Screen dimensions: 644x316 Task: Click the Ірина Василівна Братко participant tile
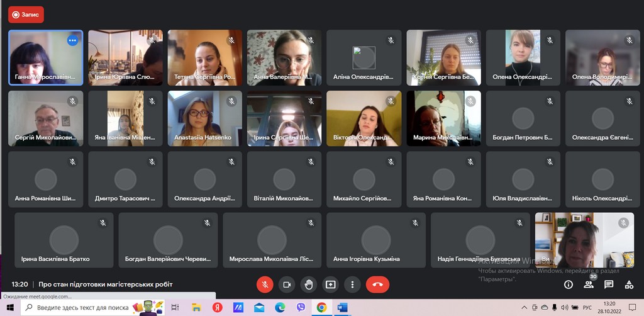[x=64, y=240]
